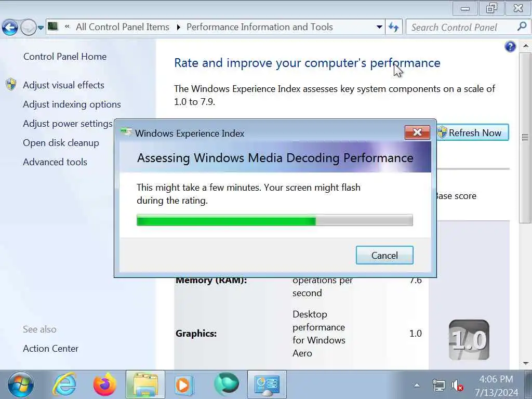Click the scrollbar down arrow
The height and width of the screenshot is (399, 532).
(x=525, y=363)
